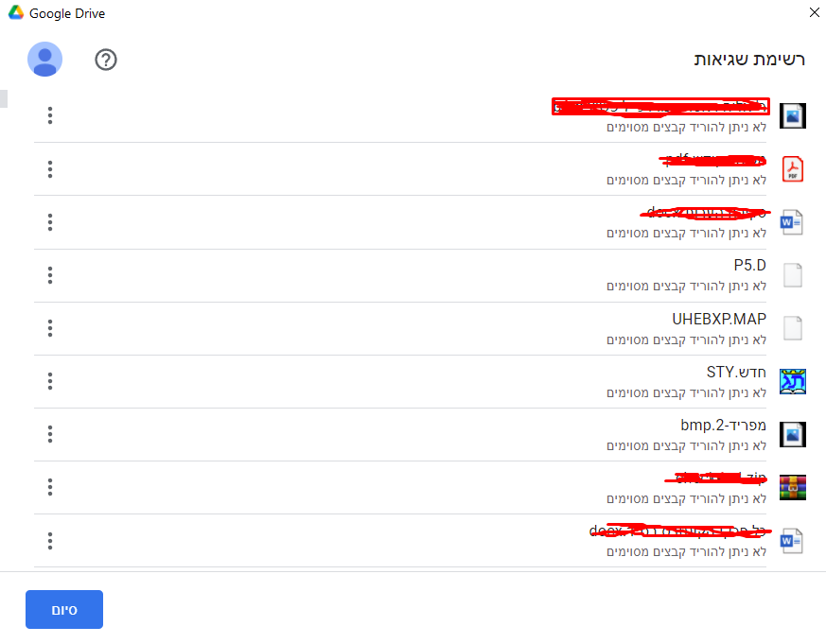Expand options menu for חדש.STY
Image resolution: width=826 pixels, height=644 pixels.
click(x=50, y=381)
